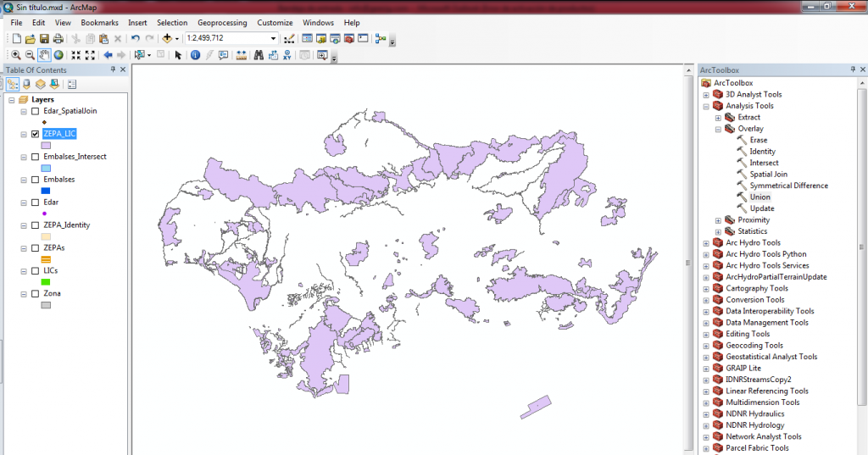Activate the Pan hand tool
The height and width of the screenshot is (455, 868).
[x=44, y=55]
